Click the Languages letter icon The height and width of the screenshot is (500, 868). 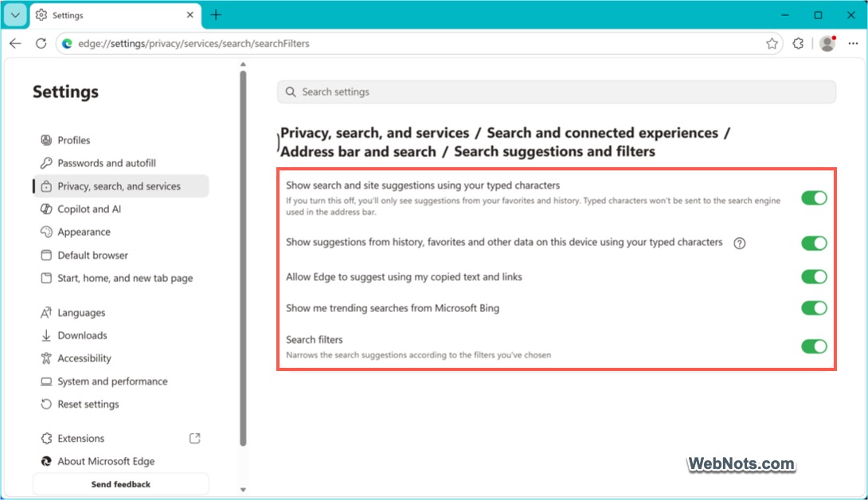[46, 312]
